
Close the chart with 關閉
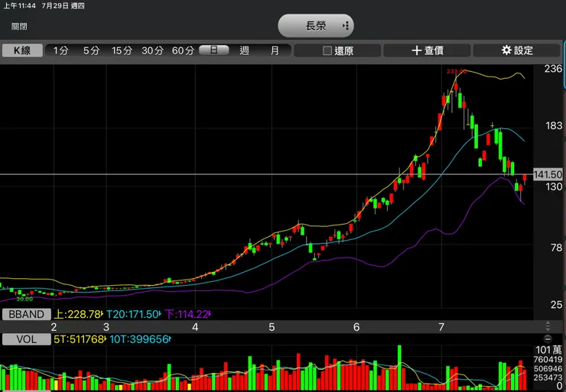[19, 26]
